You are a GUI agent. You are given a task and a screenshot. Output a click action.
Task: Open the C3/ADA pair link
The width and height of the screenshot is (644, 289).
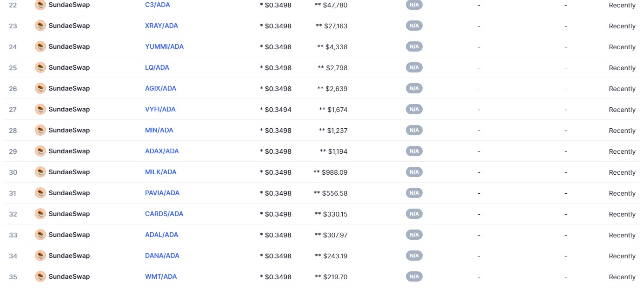click(158, 5)
